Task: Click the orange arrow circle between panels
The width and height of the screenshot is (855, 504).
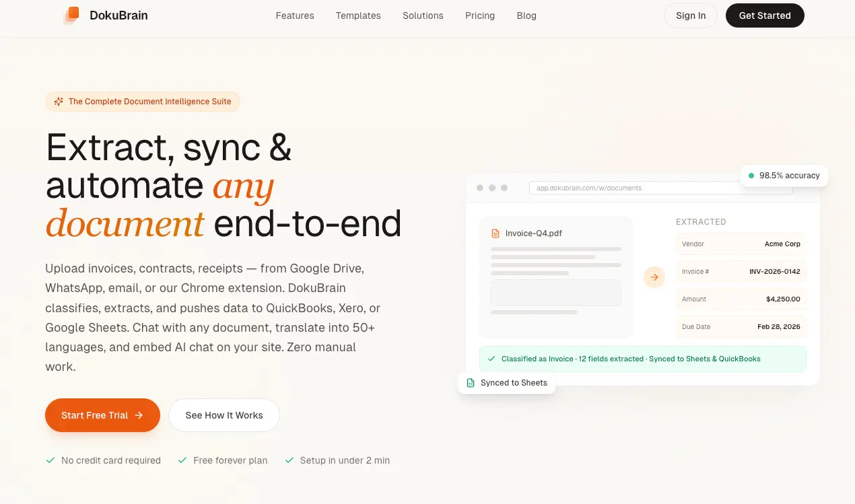Action: (x=654, y=277)
